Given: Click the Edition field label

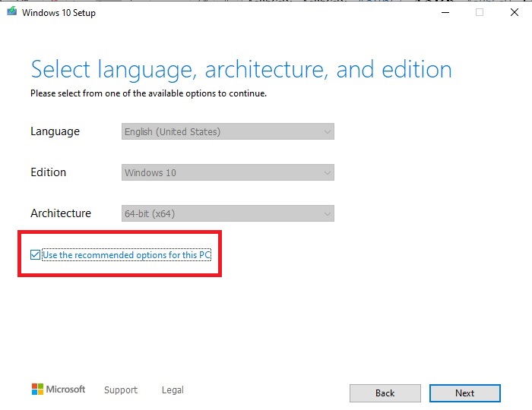Looking at the screenshot, I should (x=48, y=172).
